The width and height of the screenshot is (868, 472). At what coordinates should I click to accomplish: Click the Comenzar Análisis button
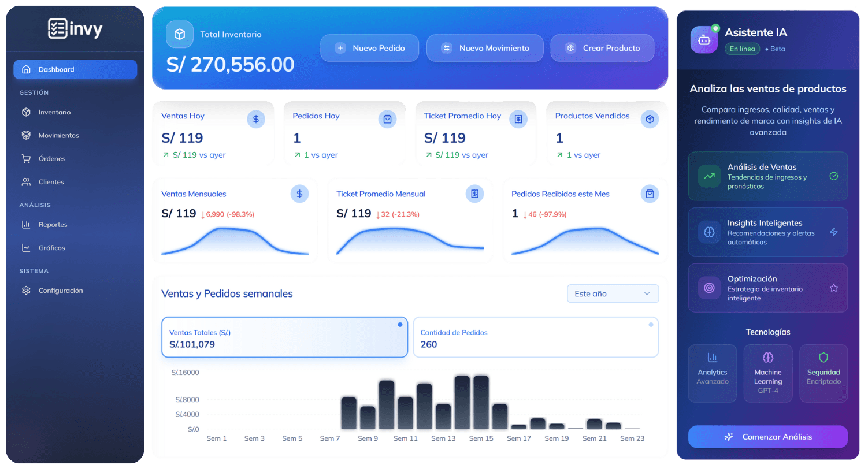768,437
